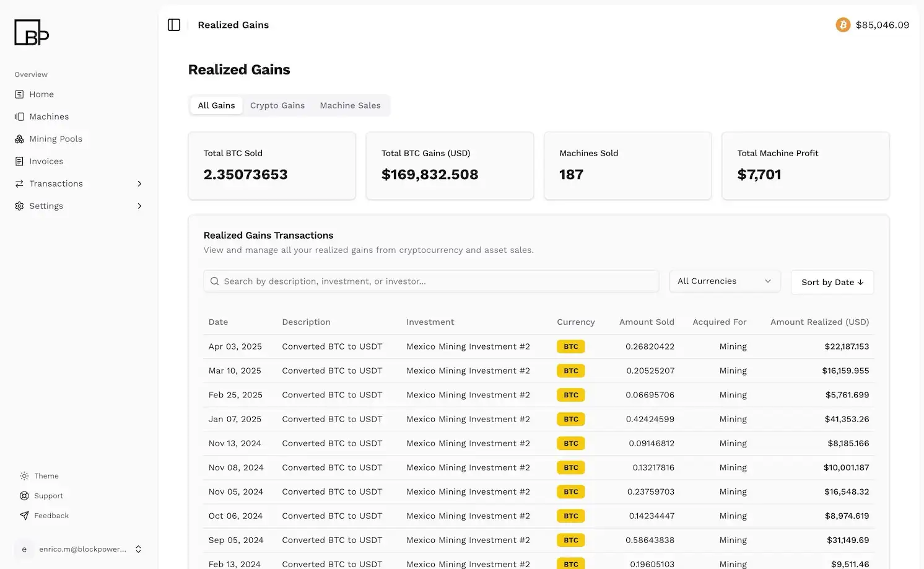Click BTC badge for Mar 10, 2025

(571, 371)
